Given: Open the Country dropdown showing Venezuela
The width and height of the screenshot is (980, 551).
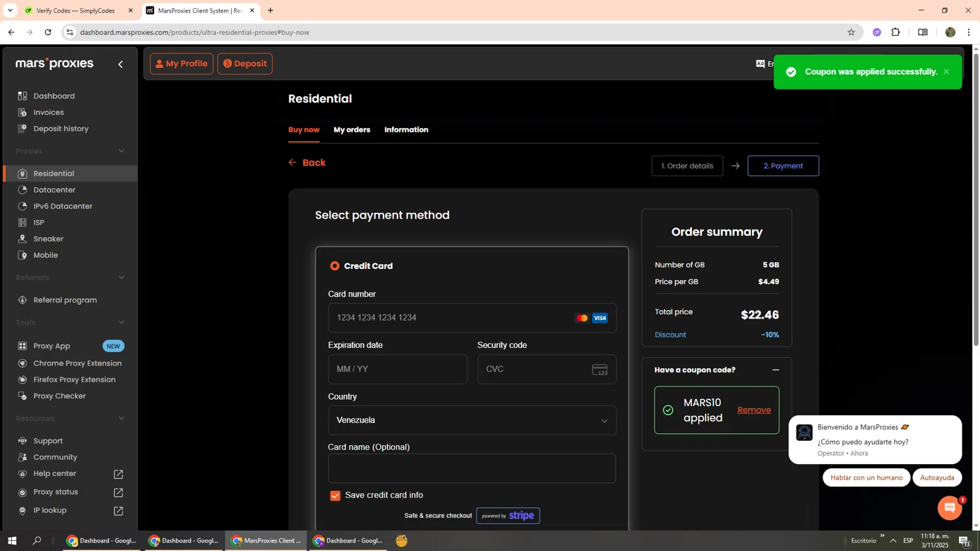Looking at the screenshot, I should click(472, 420).
